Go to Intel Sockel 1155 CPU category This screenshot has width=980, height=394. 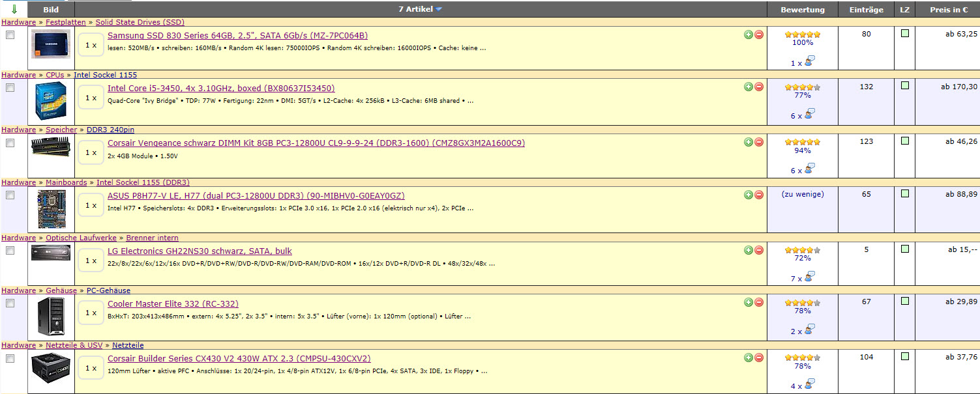(105, 75)
